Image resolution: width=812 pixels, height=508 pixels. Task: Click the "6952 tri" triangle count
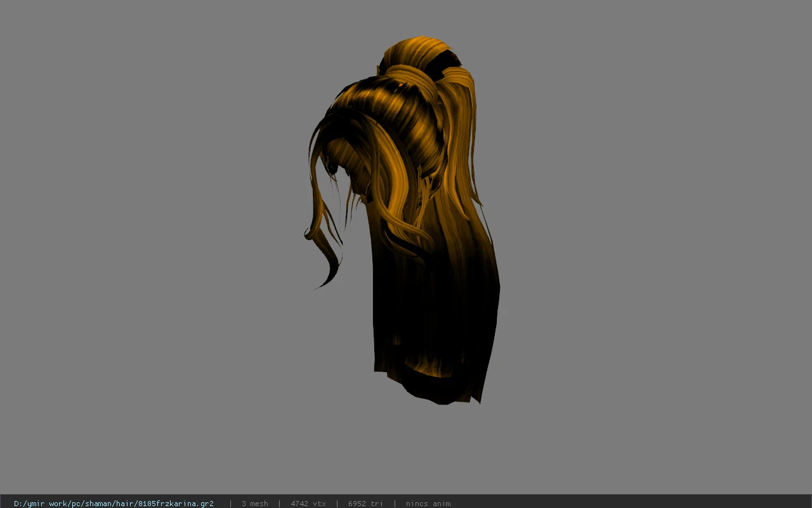pyautogui.click(x=365, y=504)
